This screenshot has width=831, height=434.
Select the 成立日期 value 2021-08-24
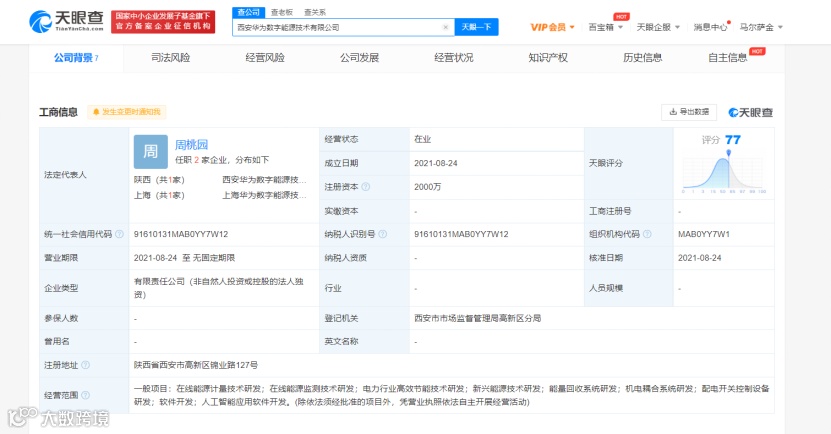(x=436, y=163)
